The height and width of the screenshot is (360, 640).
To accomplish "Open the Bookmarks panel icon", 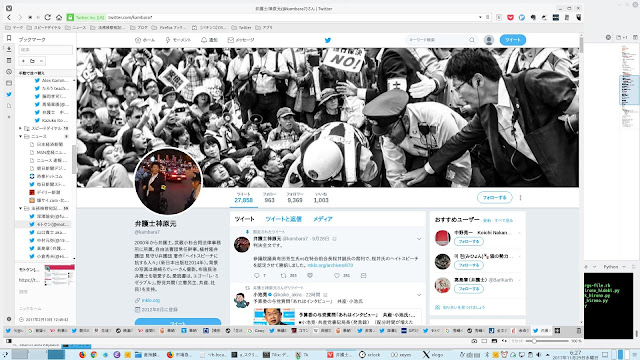I will click(9, 38).
